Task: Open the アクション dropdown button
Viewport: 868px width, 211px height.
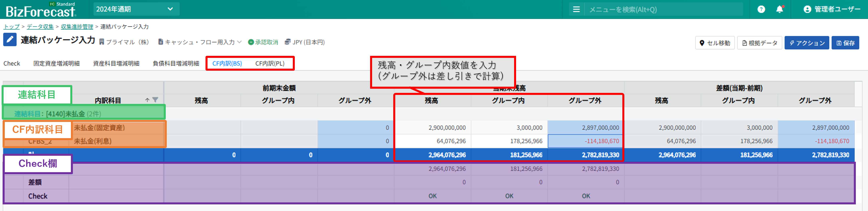Action: tap(806, 43)
